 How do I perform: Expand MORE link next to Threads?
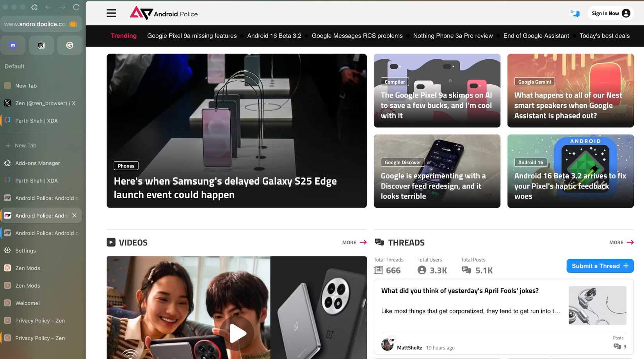tap(621, 242)
